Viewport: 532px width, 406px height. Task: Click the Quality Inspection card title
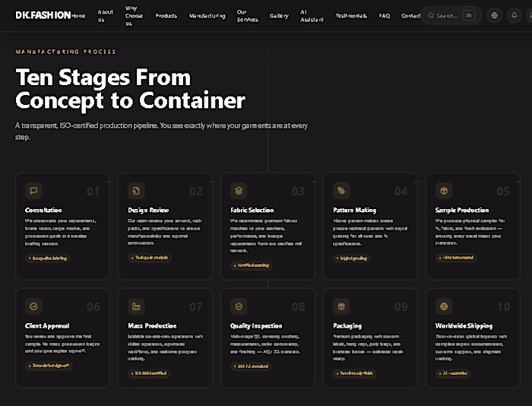point(256,326)
